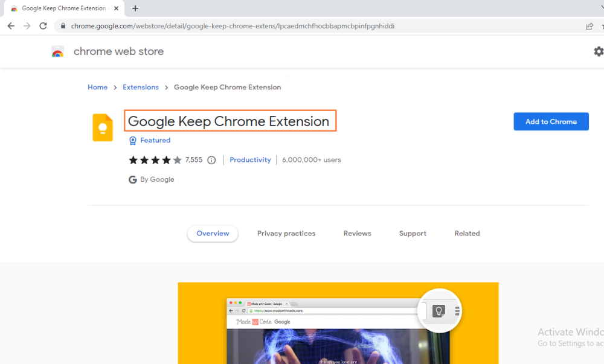Click the Google G logo by developer
The height and width of the screenshot is (364, 604).
132,180
